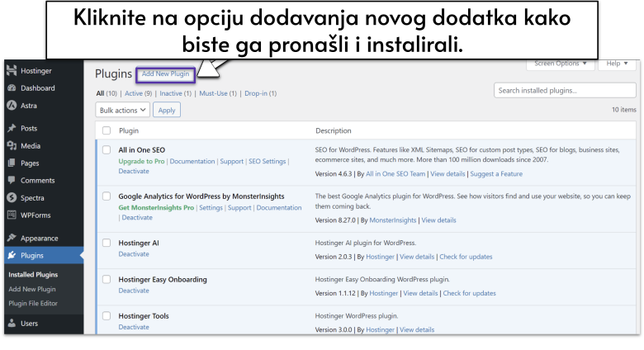This screenshot has width=644, height=350.
Task: Filter by Inactive plugins
Action: tap(175, 93)
